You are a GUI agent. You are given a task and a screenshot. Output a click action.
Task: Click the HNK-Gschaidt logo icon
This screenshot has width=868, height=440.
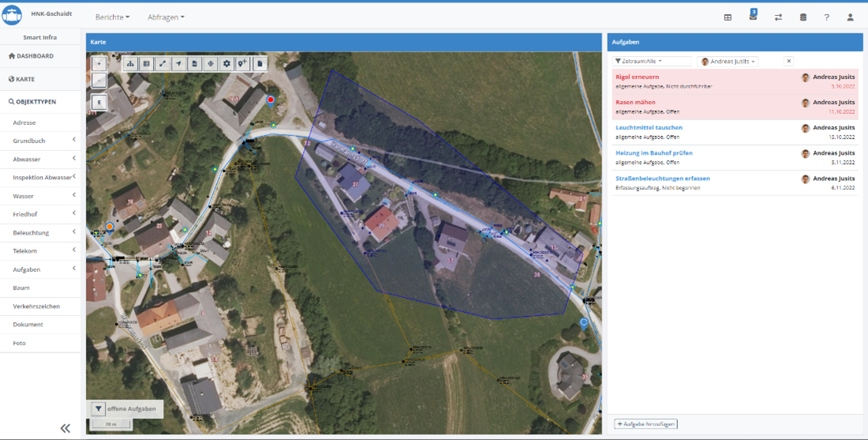[x=12, y=15]
